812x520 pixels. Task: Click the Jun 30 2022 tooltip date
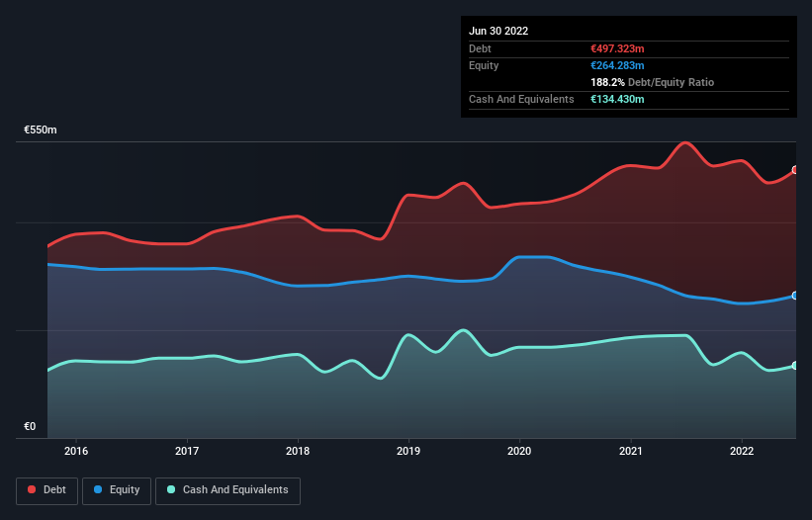coord(498,31)
